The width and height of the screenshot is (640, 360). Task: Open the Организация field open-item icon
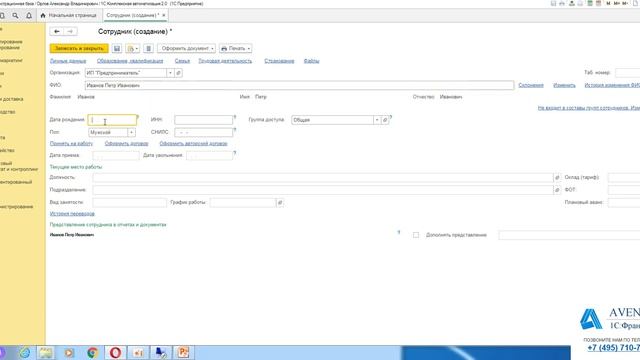pos(178,73)
